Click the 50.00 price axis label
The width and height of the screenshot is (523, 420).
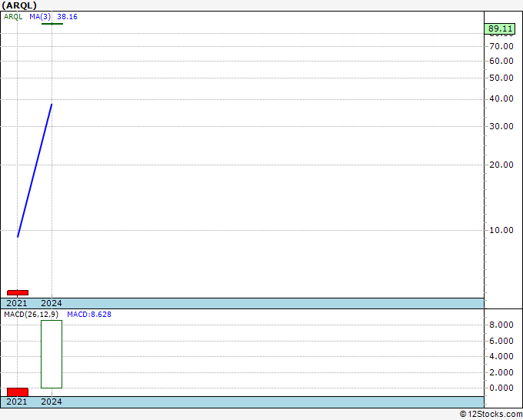(501, 78)
